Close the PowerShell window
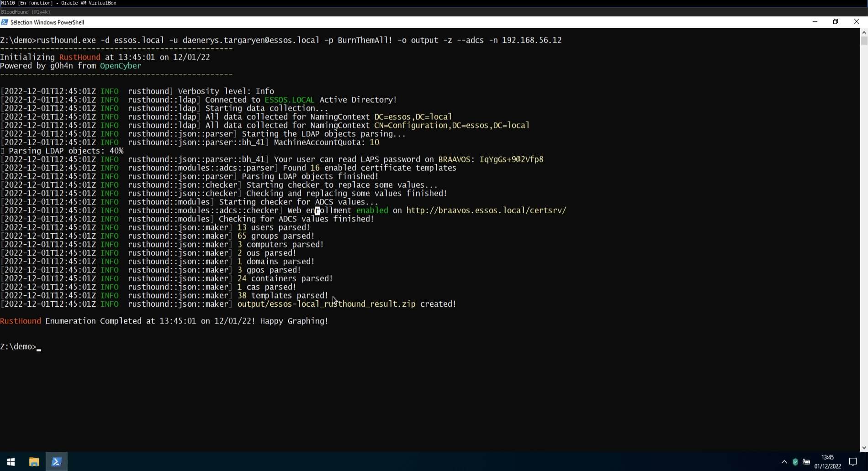Image resolution: width=868 pixels, height=471 pixels. click(x=857, y=22)
